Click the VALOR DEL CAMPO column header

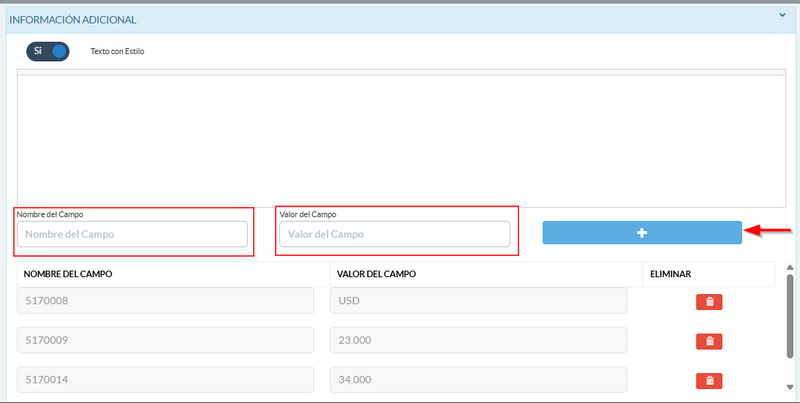[x=377, y=274]
